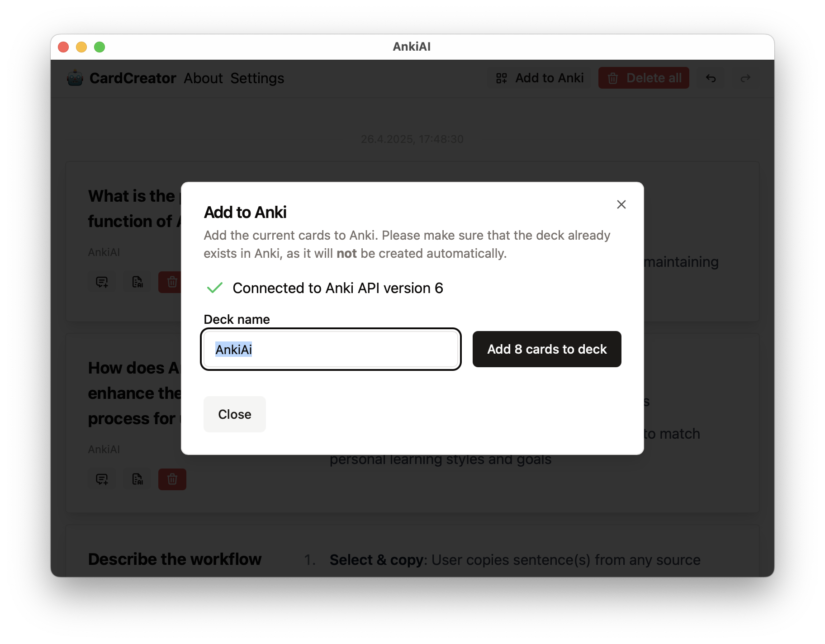
Task: Click the 'Connected to Anki API version 6' text
Action: (338, 288)
